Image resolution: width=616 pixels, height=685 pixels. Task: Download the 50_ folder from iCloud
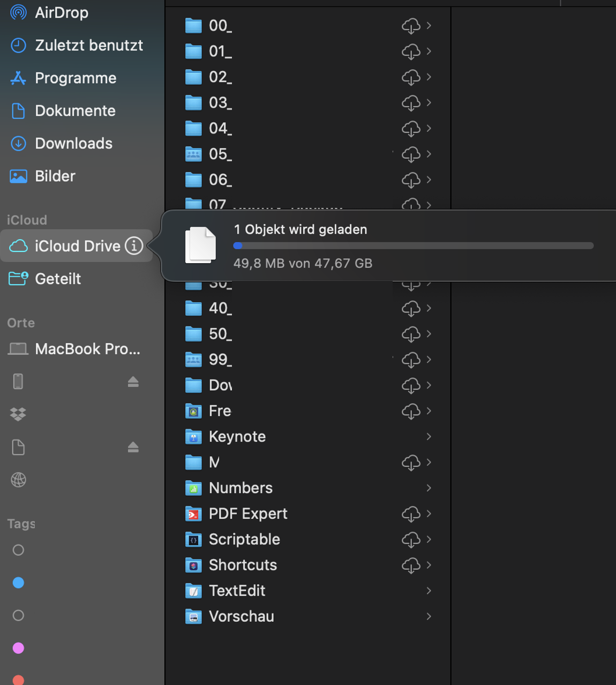[411, 334]
